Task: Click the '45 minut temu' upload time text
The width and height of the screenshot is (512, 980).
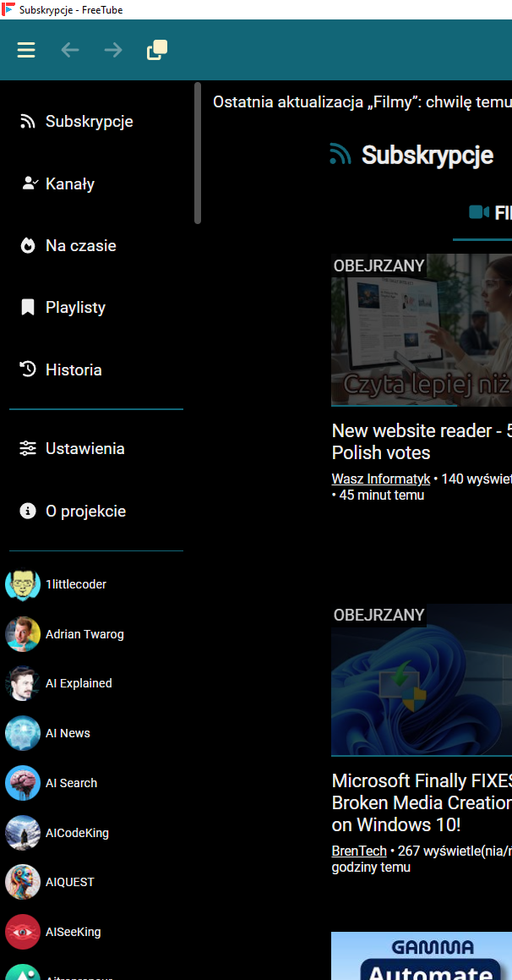Action: coord(382,495)
